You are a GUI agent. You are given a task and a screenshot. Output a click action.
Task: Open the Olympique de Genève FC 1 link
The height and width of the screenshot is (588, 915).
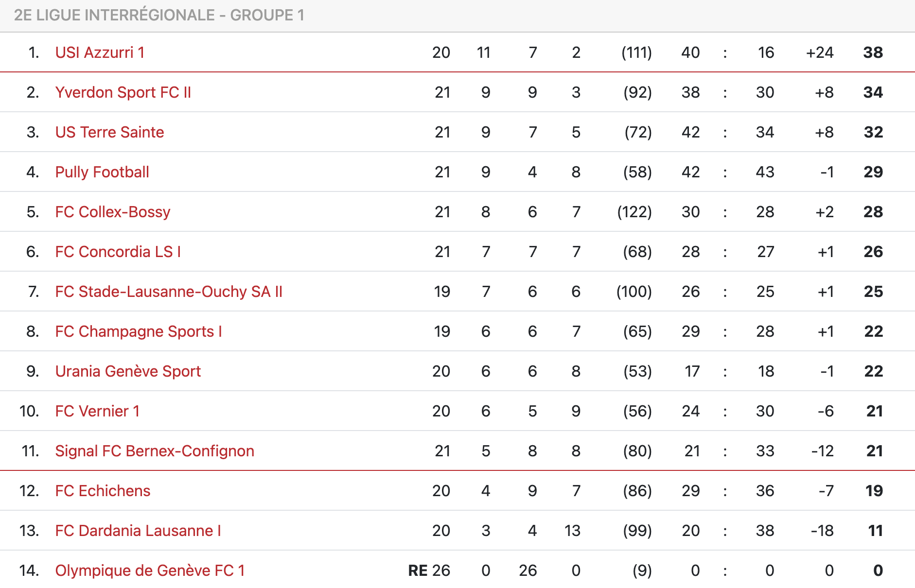tap(150, 571)
